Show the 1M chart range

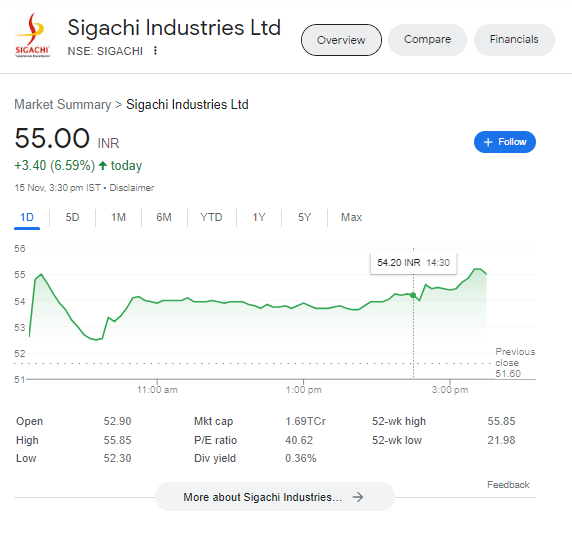(118, 217)
